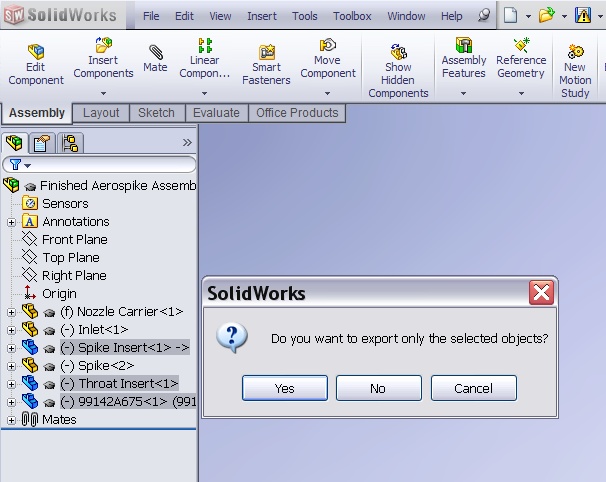Click the New document icon
The width and height of the screenshot is (606, 482).
coord(511,15)
